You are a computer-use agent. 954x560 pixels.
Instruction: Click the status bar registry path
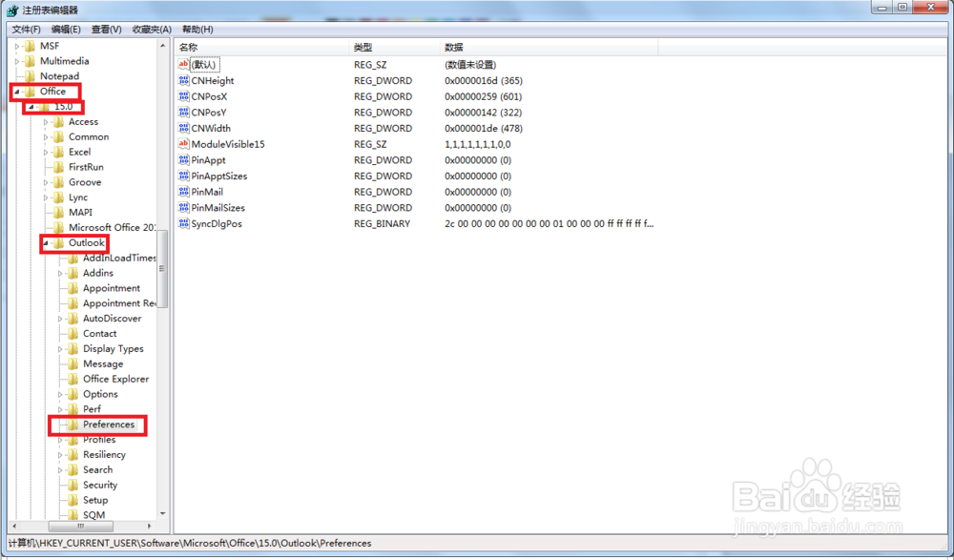[x=190, y=543]
